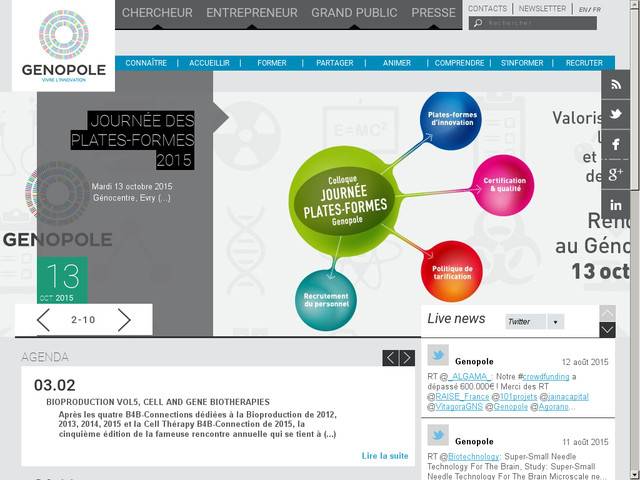The height and width of the screenshot is (480, 640).
Task: Click the Genopole logo at top left
Action: pos(64,46)
